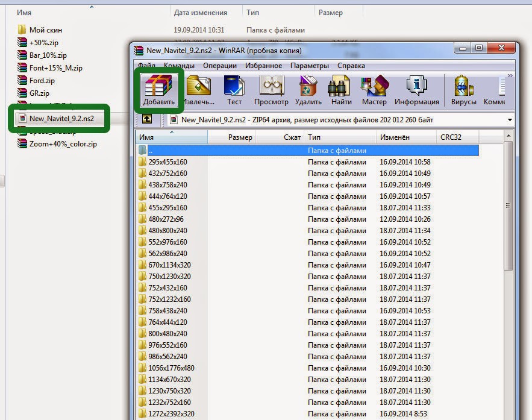Select the parent folder ".." row
This screenshot has width=532, height=420.
coord(308,150)
